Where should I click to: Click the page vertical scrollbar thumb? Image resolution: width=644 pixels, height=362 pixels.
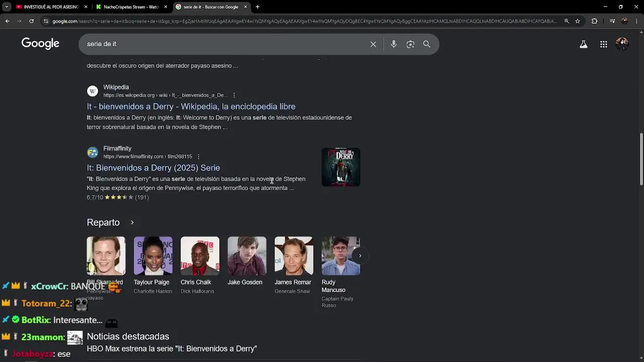(x=641, y=160)
